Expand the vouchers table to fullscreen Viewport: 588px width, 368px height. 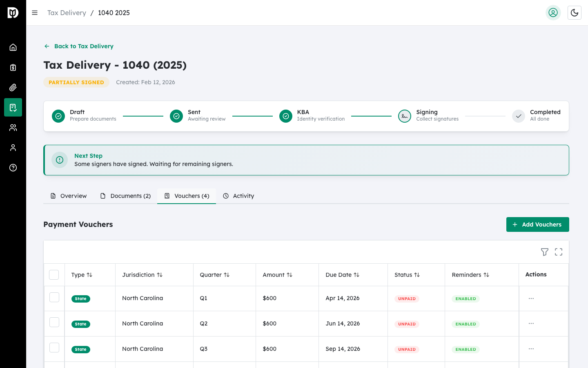(559, 252)
